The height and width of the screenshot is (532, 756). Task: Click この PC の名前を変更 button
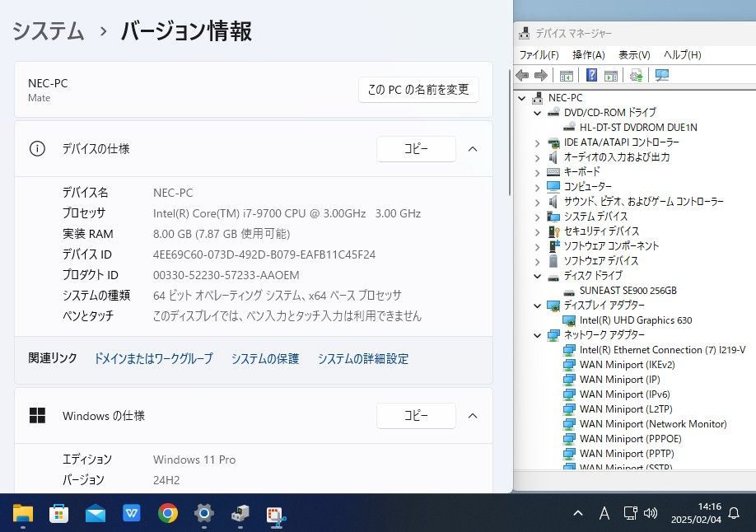click(x=418, y=90)
